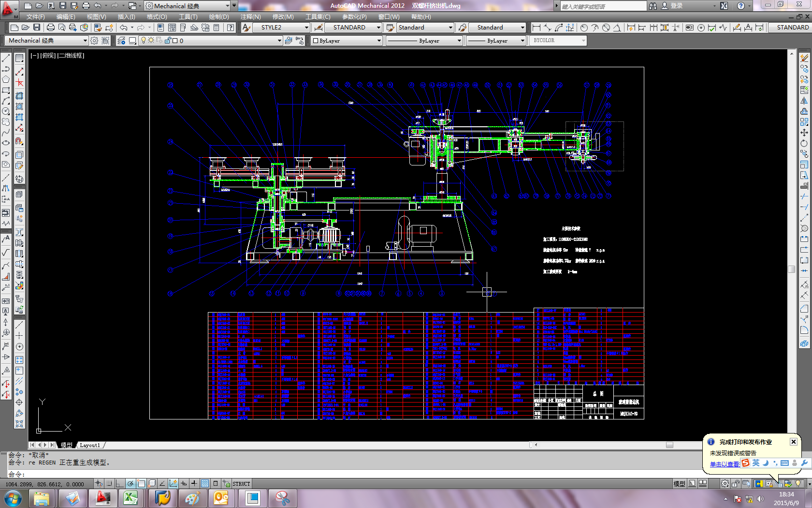Open the layer list dropdown showing 0
Viewport: 812px width, 508px height.
tap(279, 41)
